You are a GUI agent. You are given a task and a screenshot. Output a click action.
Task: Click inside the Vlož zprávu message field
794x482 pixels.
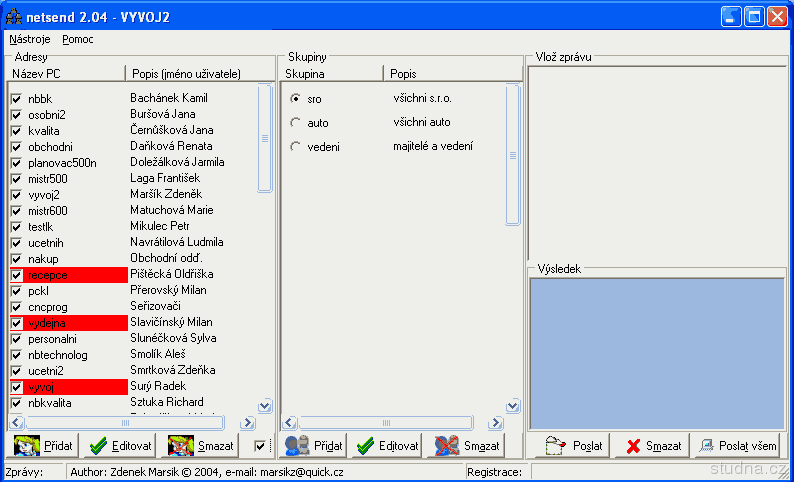pyautogui.click(x=656, y=160)
